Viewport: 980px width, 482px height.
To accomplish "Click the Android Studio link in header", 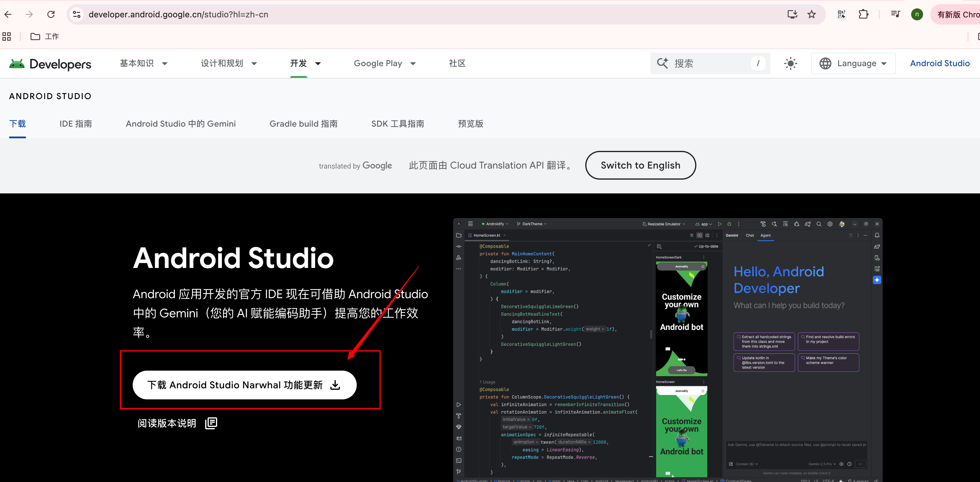I will pos(939,63).
